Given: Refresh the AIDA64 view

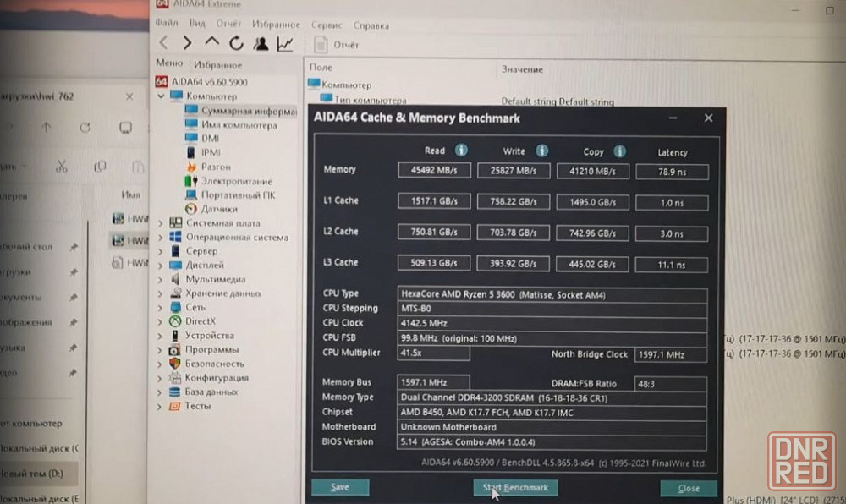Looking at the screenshot, I should (236, 43).
